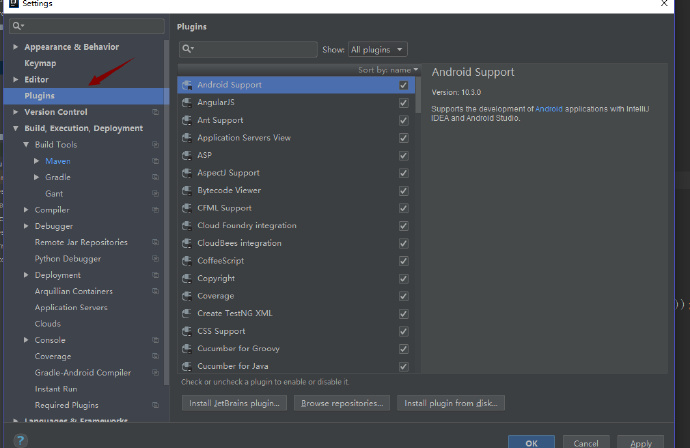The width and height of the screenshot is (690, 448).
Task: Select the Plugins settings category
Action: tap(86, 95)
